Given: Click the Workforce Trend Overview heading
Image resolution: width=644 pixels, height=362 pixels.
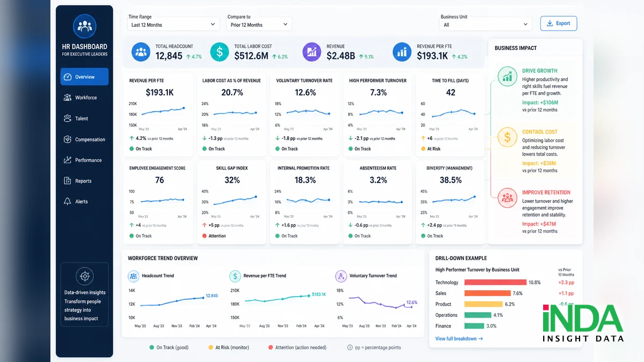Looking at the screenshot, I should tap(163, 258).
